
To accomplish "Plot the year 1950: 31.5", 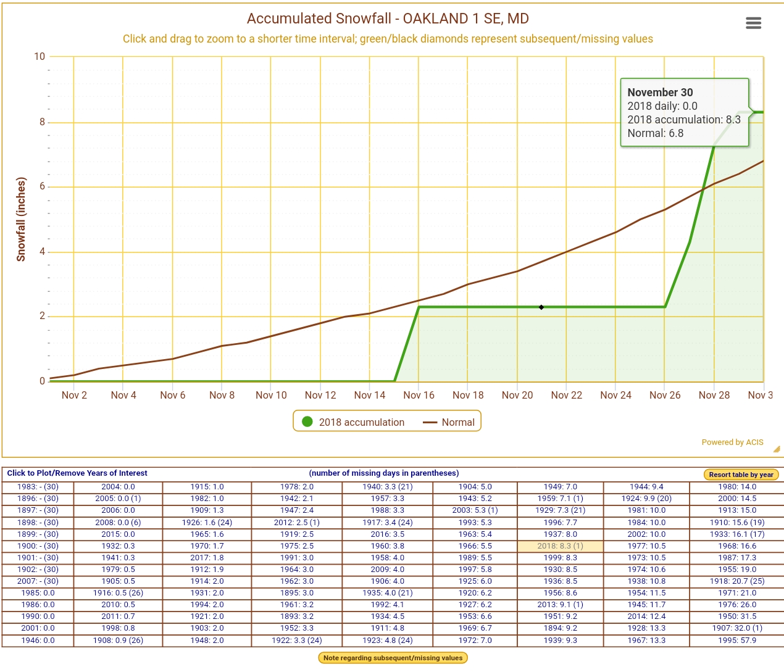I will 736,616.
